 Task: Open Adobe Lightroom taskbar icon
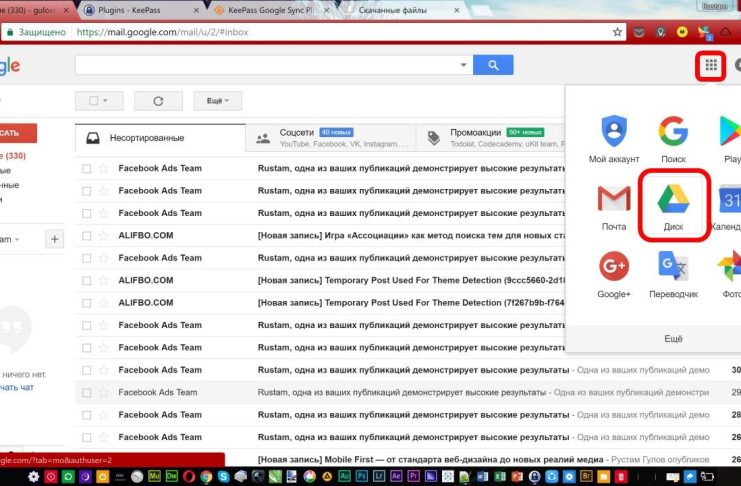[379, 476]
